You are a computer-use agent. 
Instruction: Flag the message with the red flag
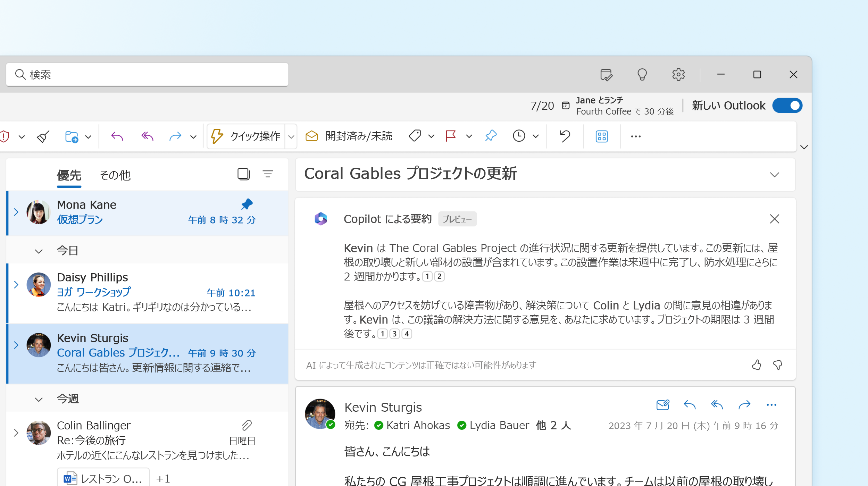[x=450, y=136]
